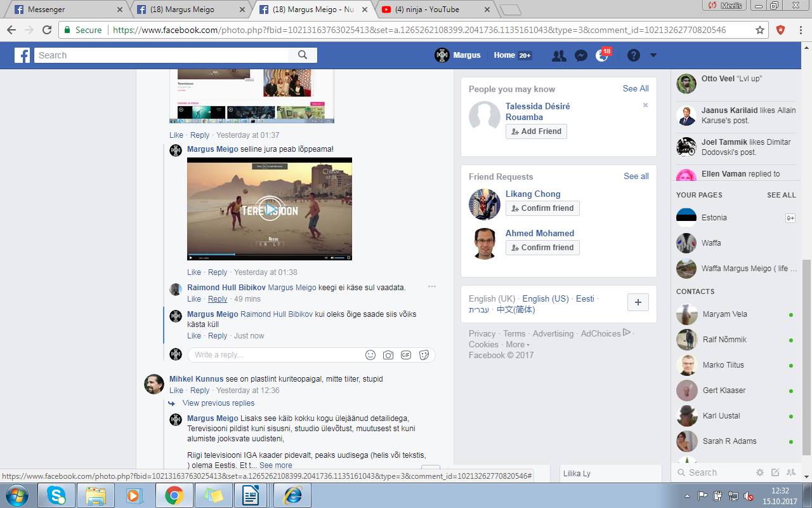See all people you may know
This screenshot has height=508, width=812.
pos(636,89)
